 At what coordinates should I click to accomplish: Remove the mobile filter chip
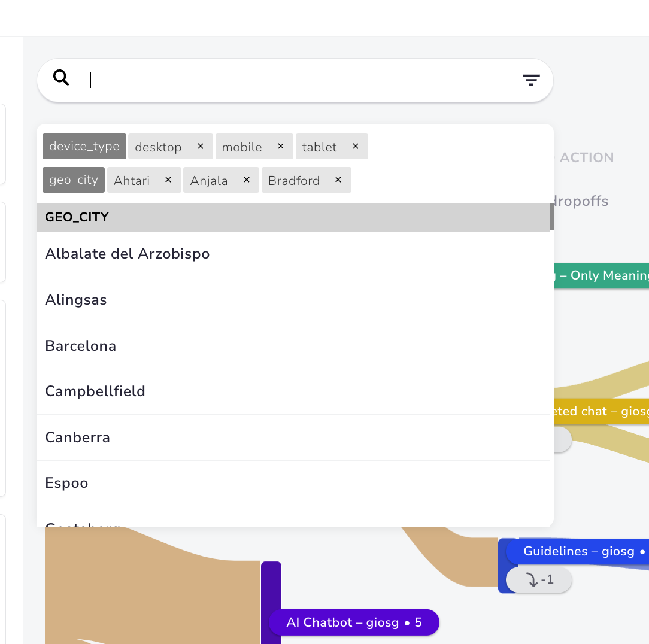[281, 146]
